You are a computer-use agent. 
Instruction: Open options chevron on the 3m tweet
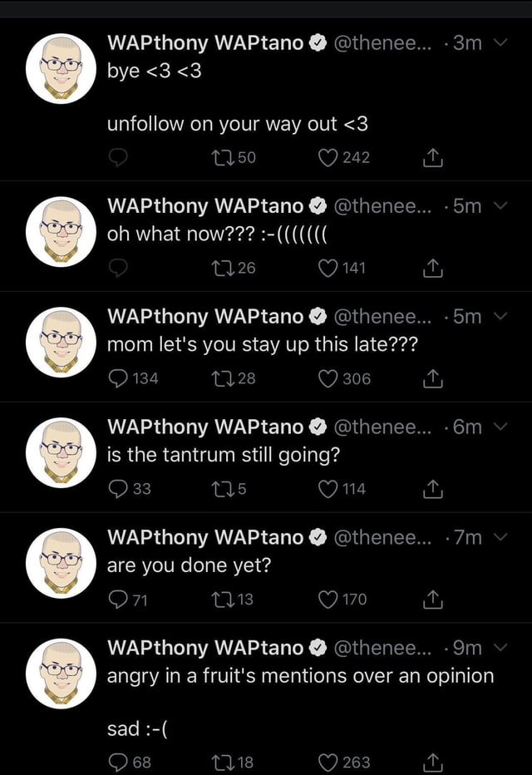tap(501, 43)
